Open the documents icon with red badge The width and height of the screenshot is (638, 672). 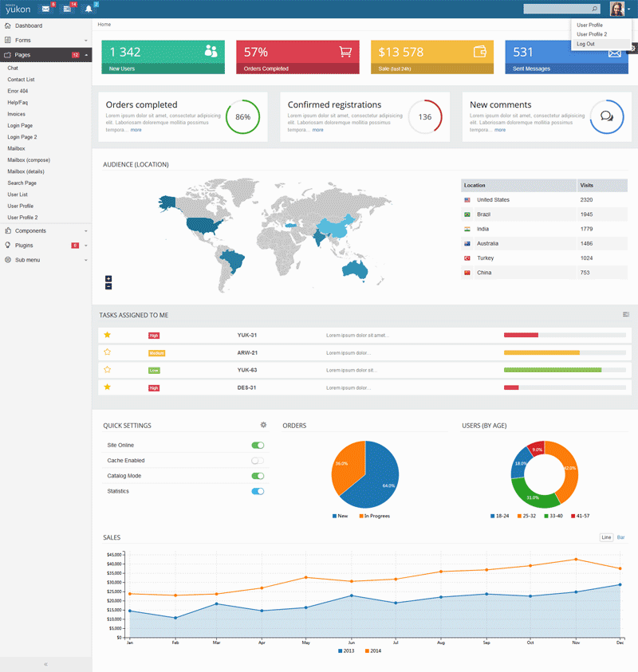coord(65,9)
